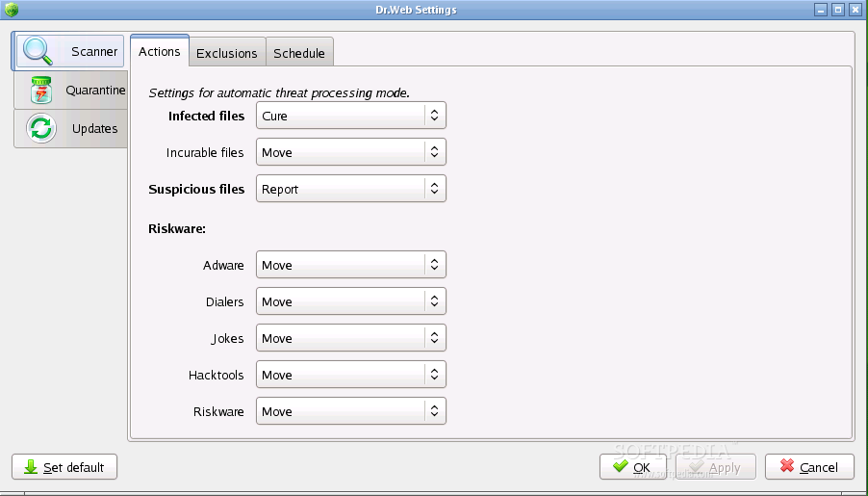The height and width of the screenshot is (496, 868).
Task: Open the Riskware action dropdown
Action: tap(351, 410)
